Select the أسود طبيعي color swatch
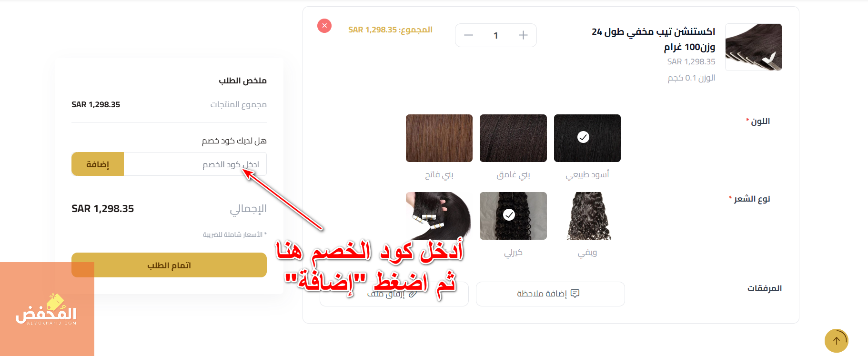 click(x=587, y=138)
